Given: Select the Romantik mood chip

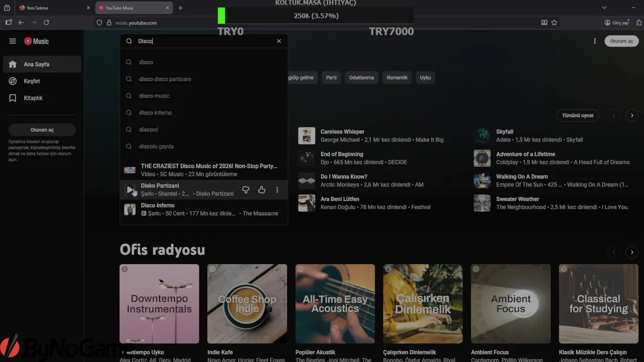Looking at the screenshot, I should click(397, 77).
